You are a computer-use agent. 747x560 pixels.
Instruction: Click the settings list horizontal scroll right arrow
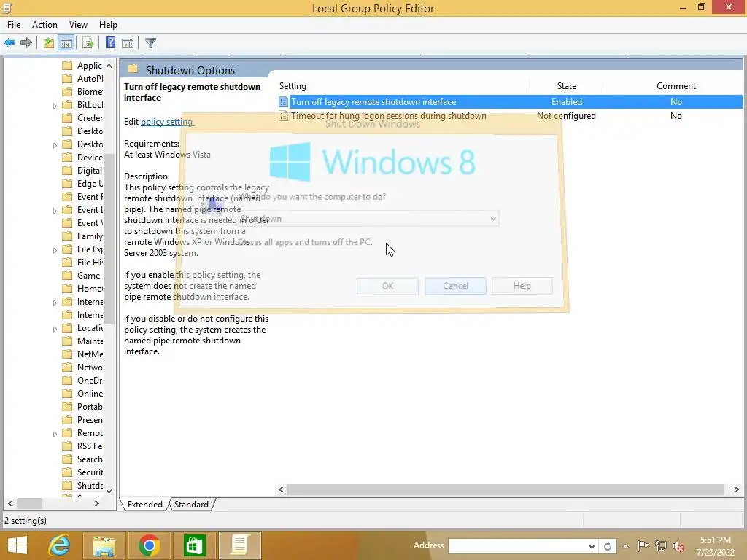[736, 489]
